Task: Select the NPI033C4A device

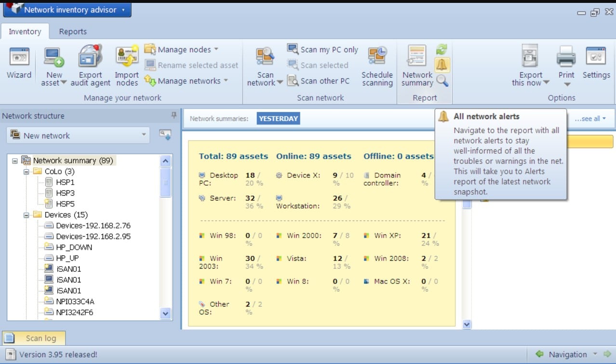Action: point(75,302)
